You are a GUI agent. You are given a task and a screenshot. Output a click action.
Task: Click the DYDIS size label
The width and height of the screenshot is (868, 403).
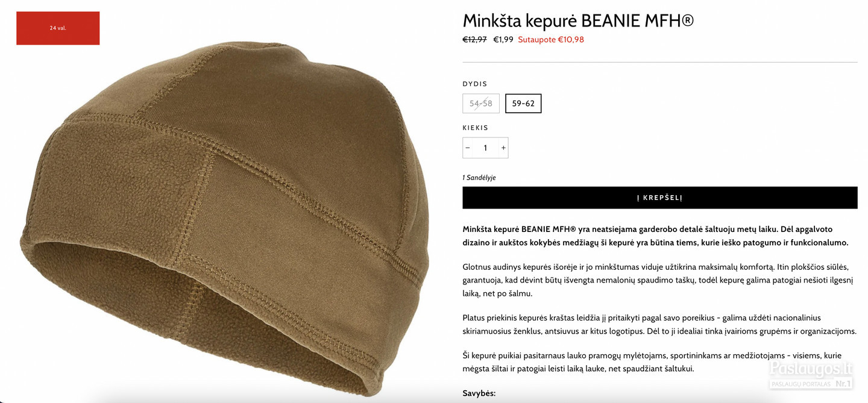coord(475,84)
